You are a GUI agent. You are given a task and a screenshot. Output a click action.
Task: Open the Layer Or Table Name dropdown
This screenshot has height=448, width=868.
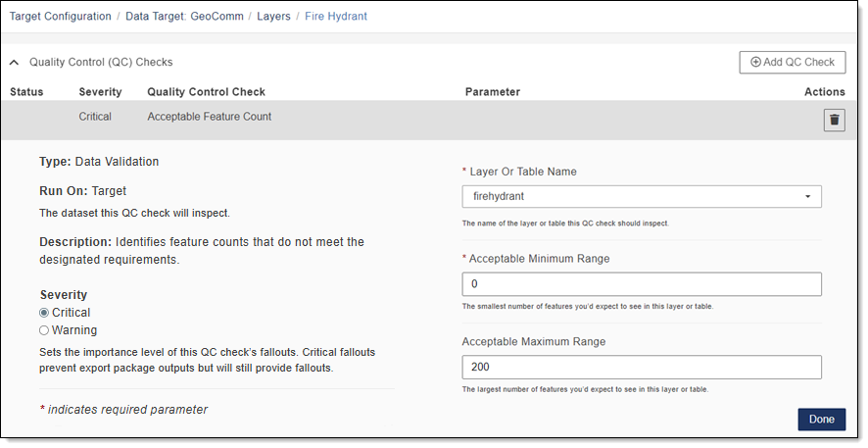coord(641,196)
